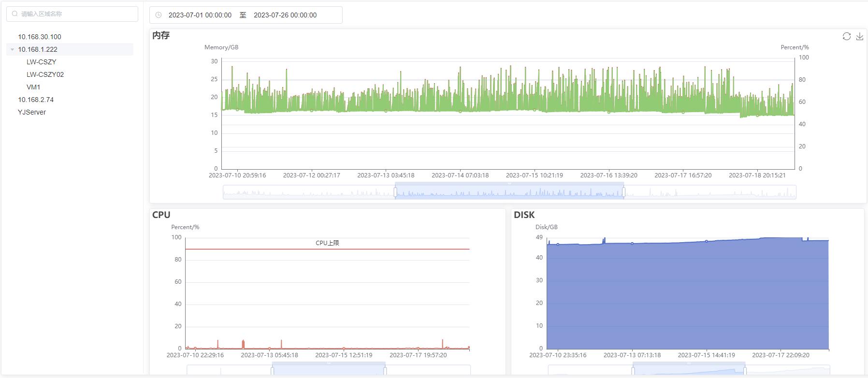Open the LW-CSZY02 node

(45, 74)
